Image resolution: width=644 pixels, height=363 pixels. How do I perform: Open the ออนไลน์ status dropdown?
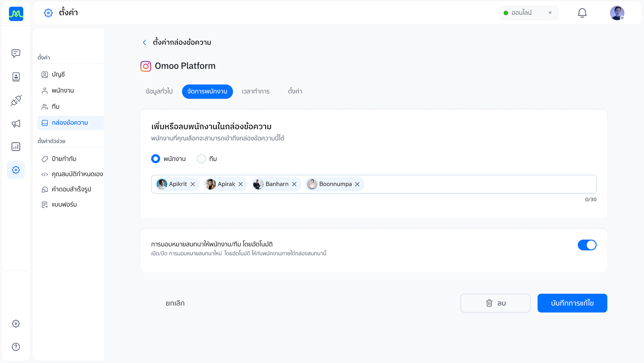click(x=529, y=13)
